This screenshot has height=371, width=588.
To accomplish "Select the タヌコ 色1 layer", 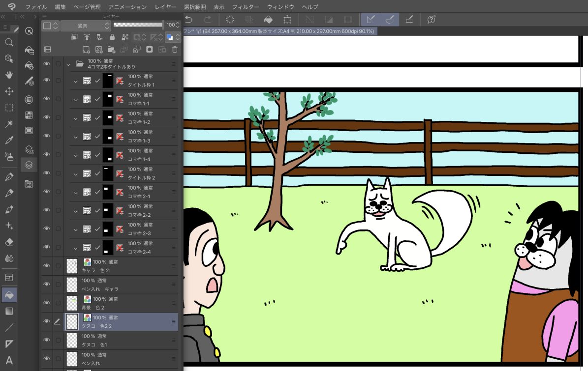I will click(x=123, y=340).
